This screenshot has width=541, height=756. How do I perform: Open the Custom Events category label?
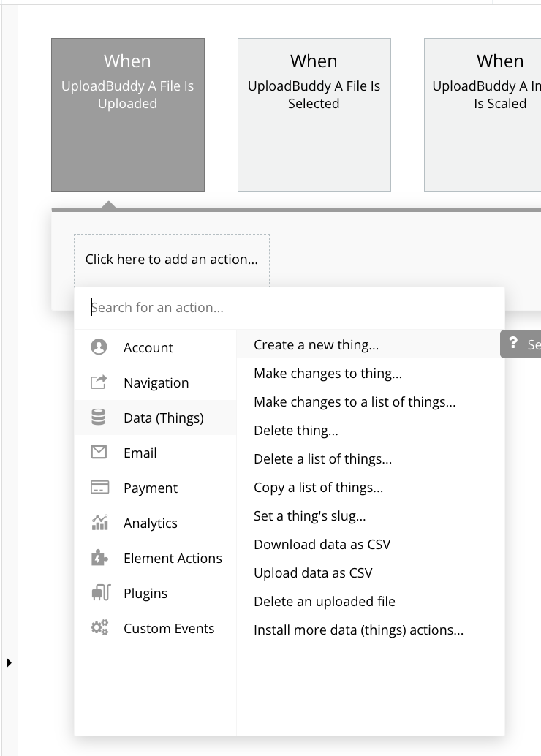169,629
